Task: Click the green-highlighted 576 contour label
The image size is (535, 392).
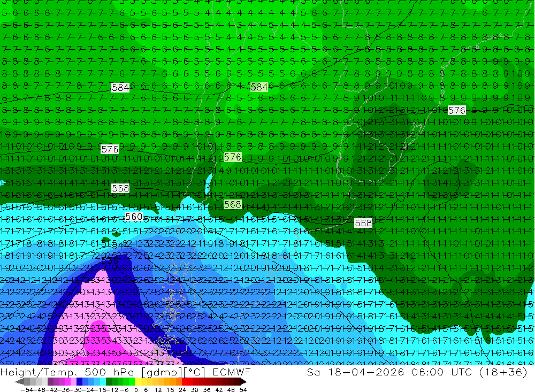Action: point(233,157)
